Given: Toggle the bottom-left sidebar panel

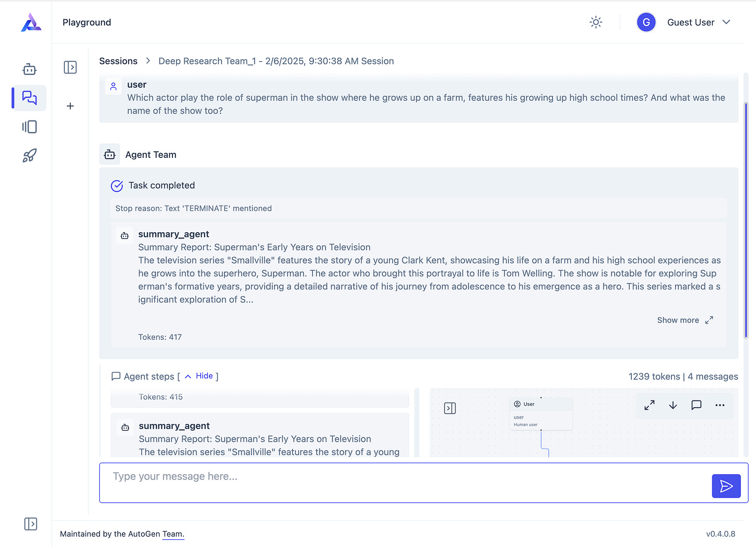Looking at the screenshot, I should [x=31, y=524].
